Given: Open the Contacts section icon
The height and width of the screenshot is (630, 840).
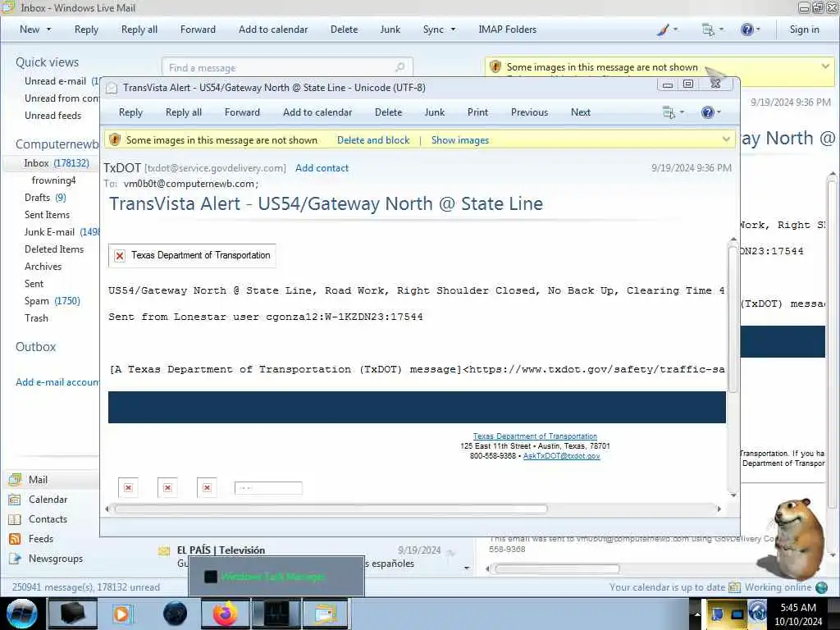Looking at the screenshot, I should (x=15, y=519).
